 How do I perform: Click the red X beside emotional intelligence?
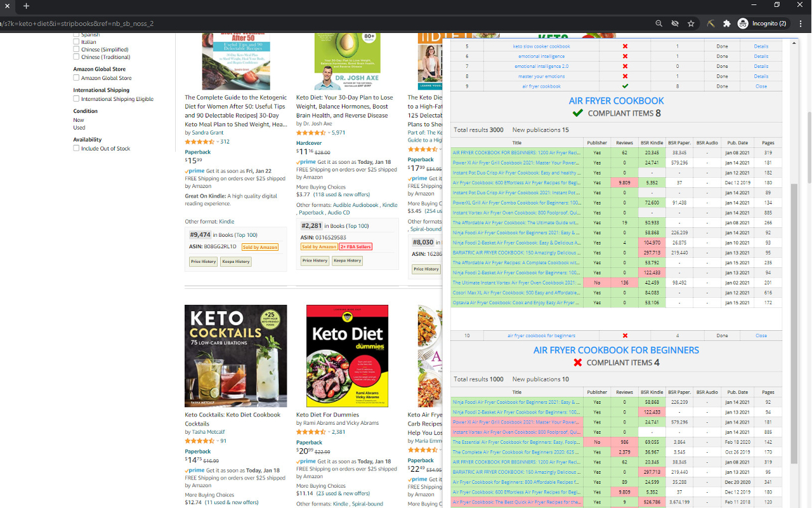pyautogui.click(x=624, y=56)
